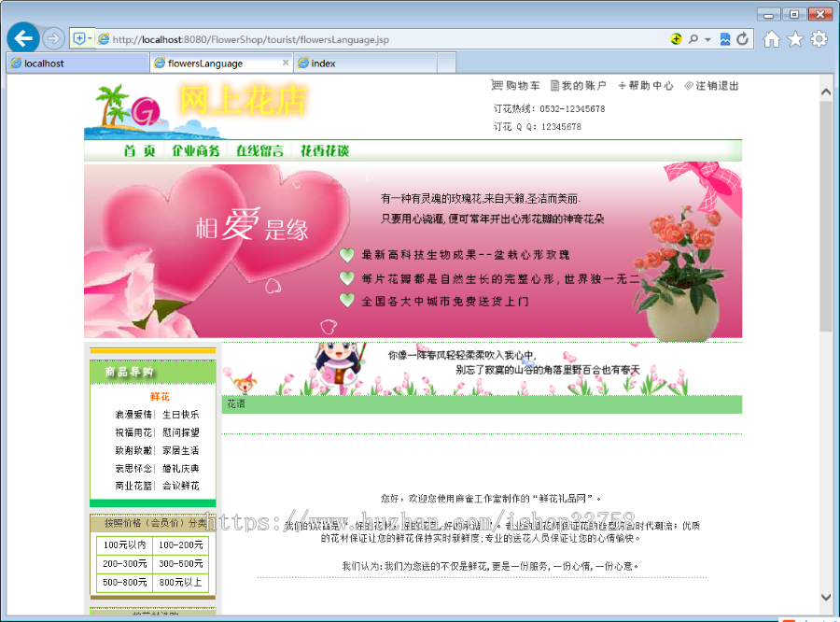Open 我的账户 account icon
Viewport: 840px width, 622px height.
554,85
